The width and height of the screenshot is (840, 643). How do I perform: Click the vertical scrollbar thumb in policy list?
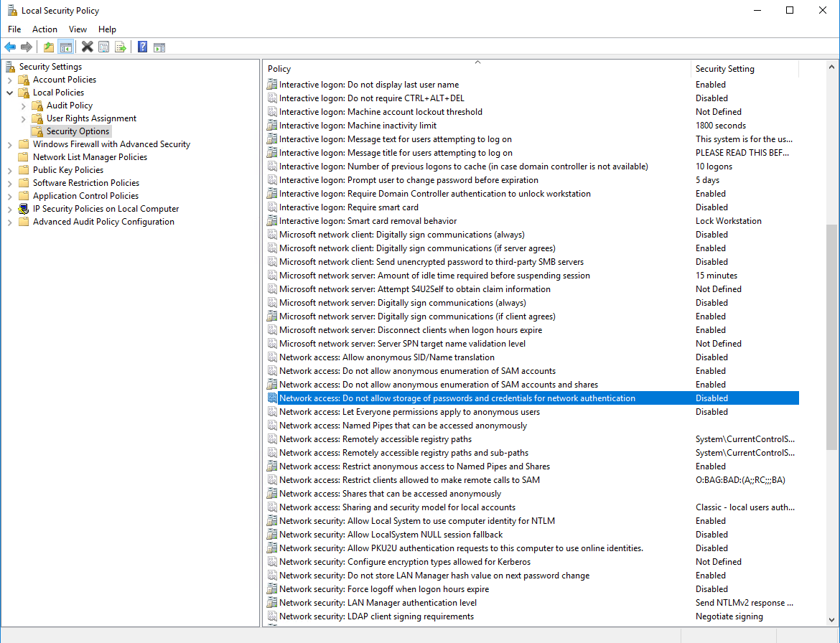point(831,337)
